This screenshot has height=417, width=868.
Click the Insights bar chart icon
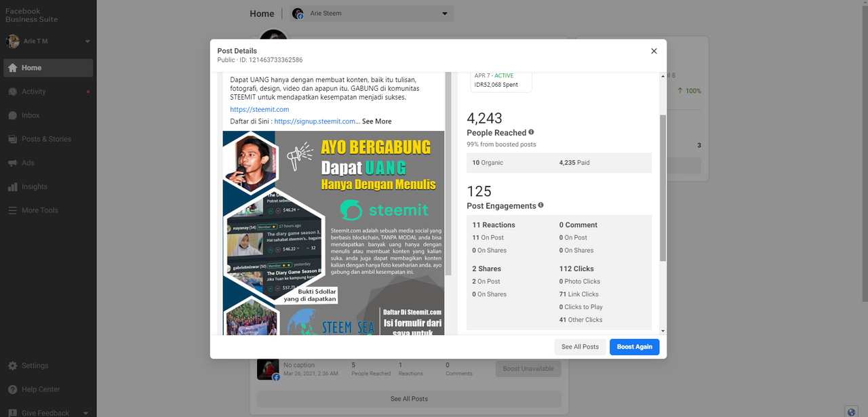tap(12, 186)
